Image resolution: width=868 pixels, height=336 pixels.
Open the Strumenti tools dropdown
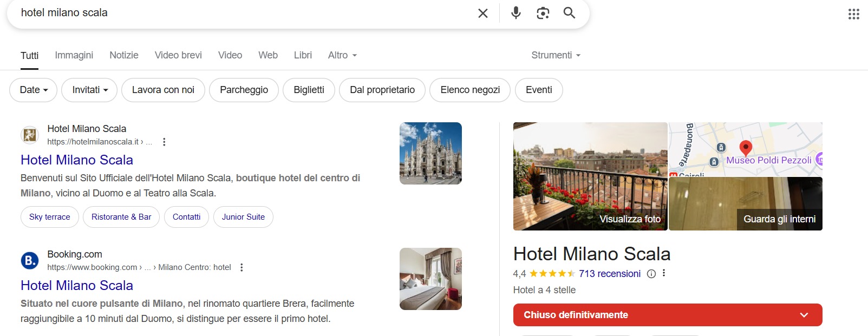click(x=556, y=55)
